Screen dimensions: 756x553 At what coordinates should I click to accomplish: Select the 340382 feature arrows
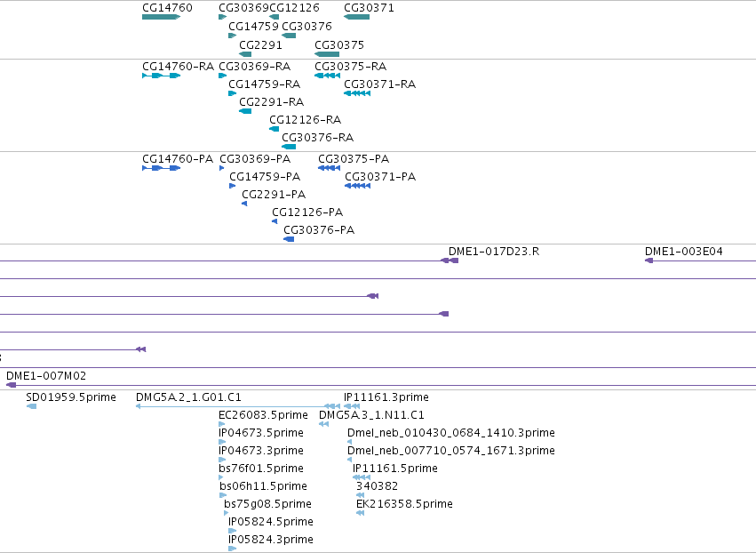pos(360,495)
